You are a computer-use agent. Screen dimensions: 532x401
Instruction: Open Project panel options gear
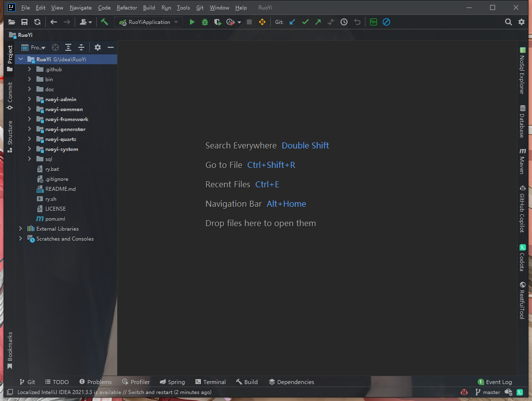[x=98, y=47]
